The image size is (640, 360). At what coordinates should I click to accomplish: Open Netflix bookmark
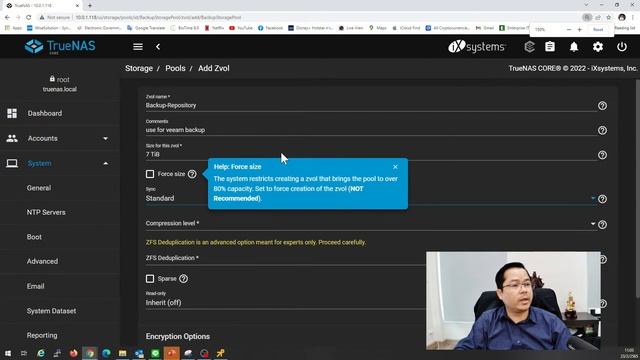(214, 28)
